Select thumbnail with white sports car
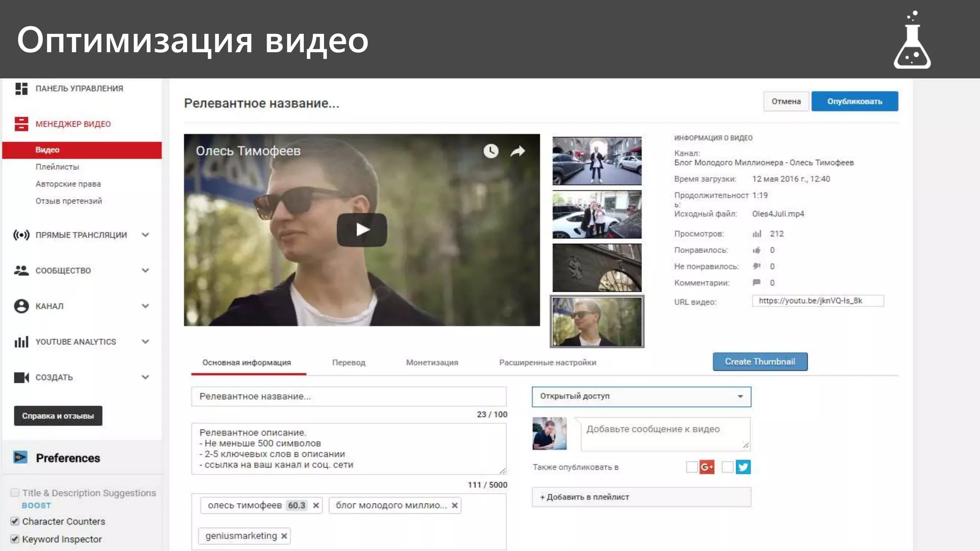Image resolution: width=980 pixels, height=551 pixels. [597, 214]
